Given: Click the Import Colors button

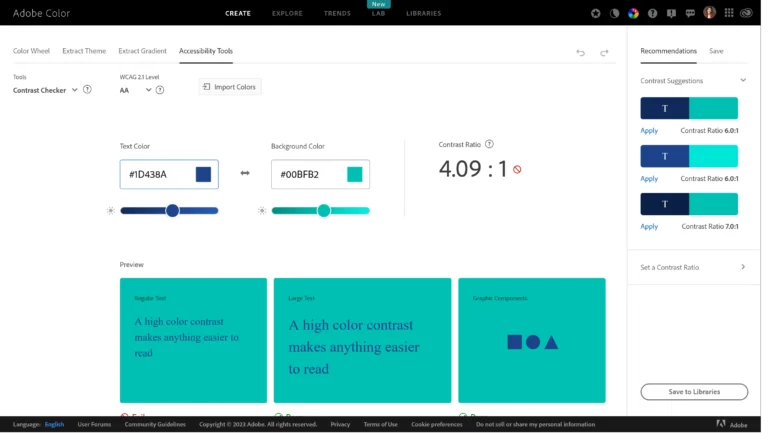Looking at the screenshot, I should [231, 87].
